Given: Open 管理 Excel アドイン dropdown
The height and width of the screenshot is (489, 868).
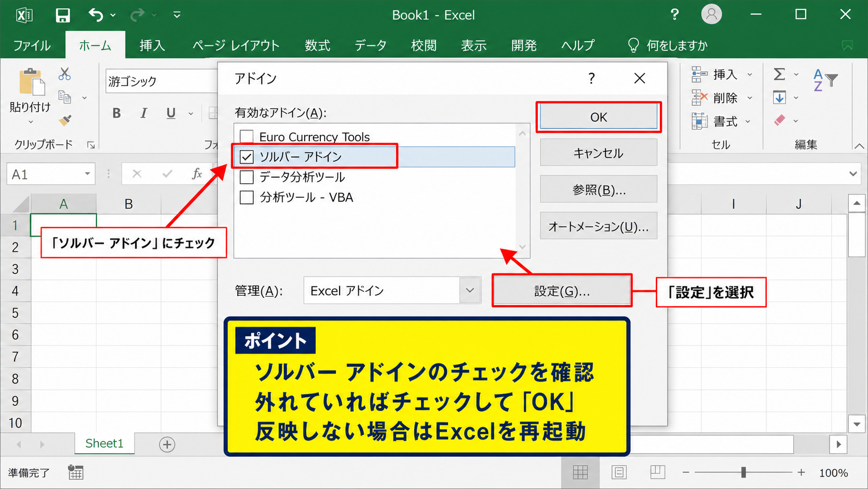Looking at the screenshot, I should (470, 290).
